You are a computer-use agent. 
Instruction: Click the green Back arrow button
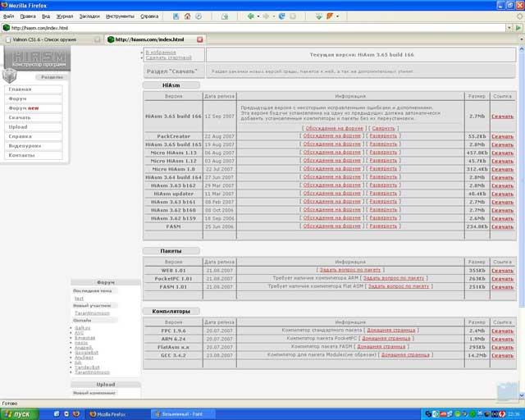[250, 16]
